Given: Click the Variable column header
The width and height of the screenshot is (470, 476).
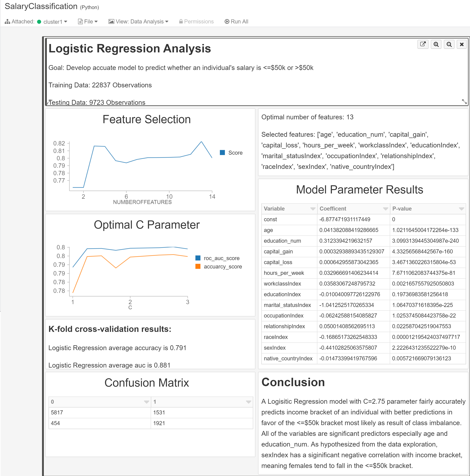Looking at the screenshot, I should click(289, 209).
